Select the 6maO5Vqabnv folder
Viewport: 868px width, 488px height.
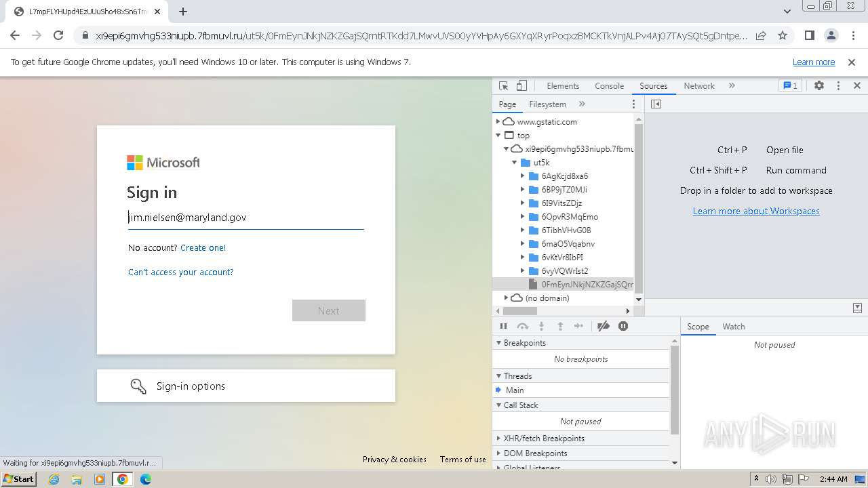point(568,244)
